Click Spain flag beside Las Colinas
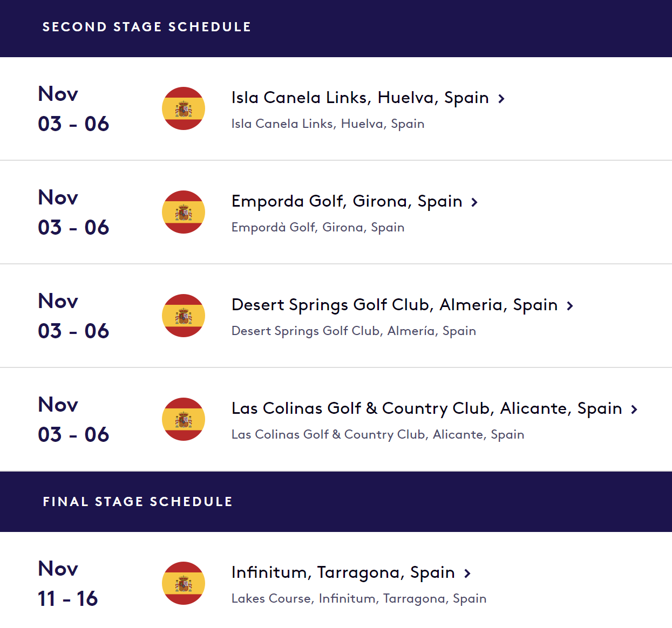 pyautogui.click(x=184, y=419)
